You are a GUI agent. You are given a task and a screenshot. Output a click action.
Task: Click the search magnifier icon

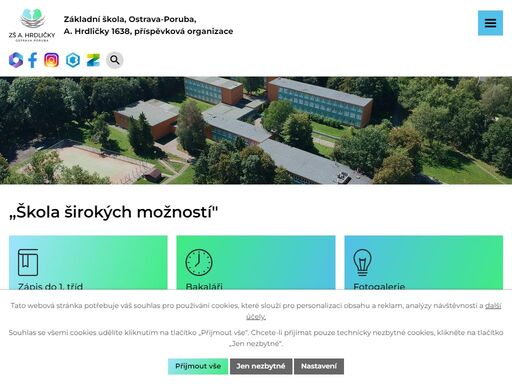pyautogui.click(x=115, y=60)
